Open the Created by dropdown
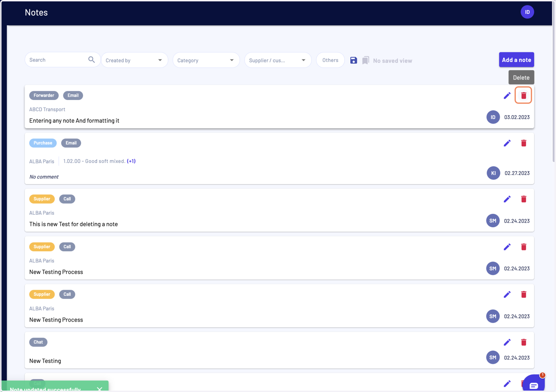Screen dimensions: 556x392 [134, 60]
